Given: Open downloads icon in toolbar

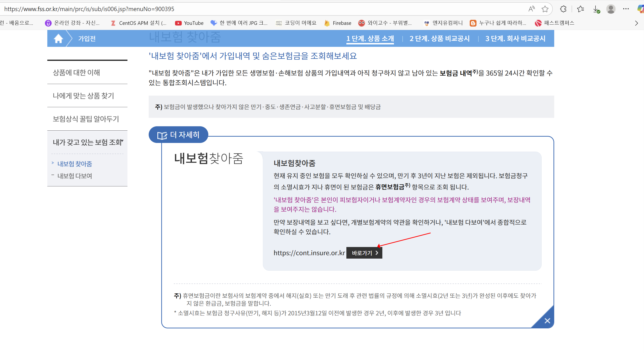Looking at the screenshot, I should point(596,9).
